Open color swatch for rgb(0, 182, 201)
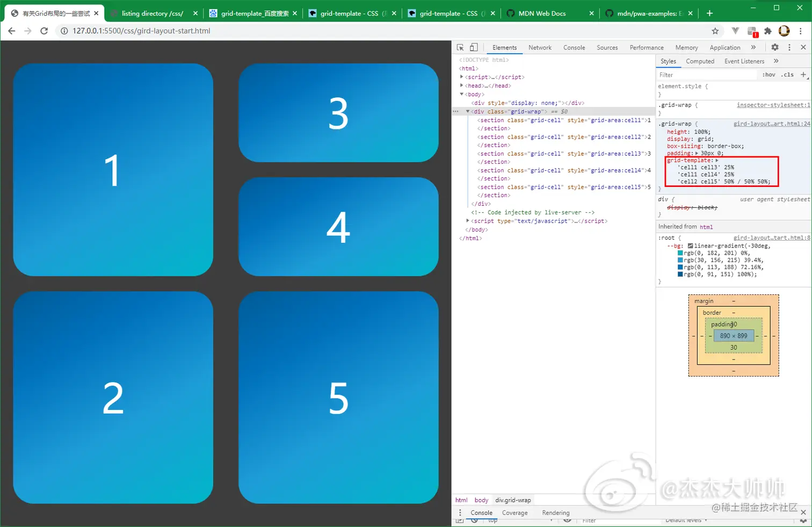This screenshot has width=812, height=527. pyautogui.click(x=680, y=253)
